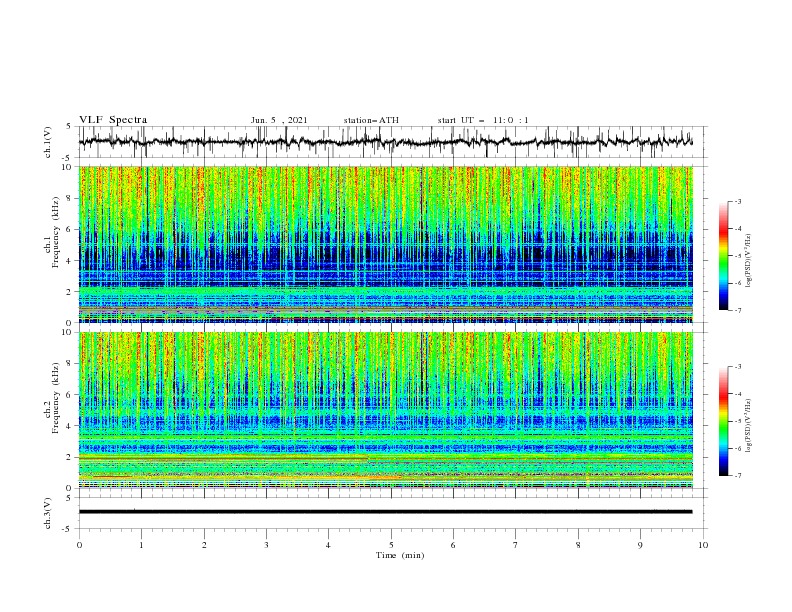The height and width of the screenshot is (612, 792).
Task: Click the time axis tick label 1
Action: [141, 545]
